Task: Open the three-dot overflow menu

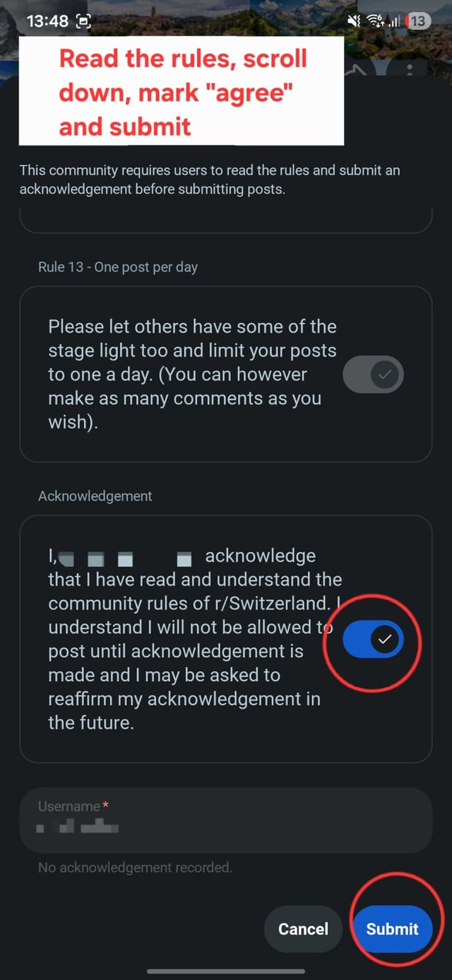Action: [x=409, y=69]
